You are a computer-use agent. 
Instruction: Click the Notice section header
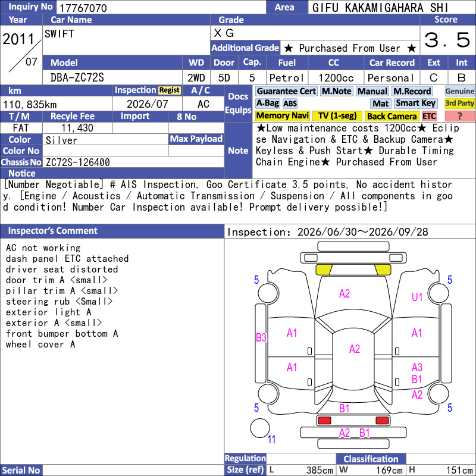point(22,173)
